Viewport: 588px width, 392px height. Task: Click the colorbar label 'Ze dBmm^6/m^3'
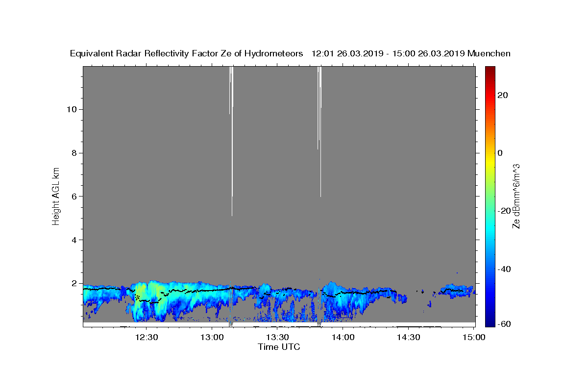point(516,196)
